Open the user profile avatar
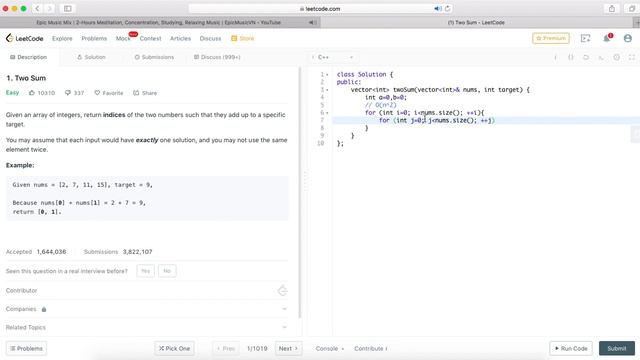The image size is (640, 360). coord(628,38)
